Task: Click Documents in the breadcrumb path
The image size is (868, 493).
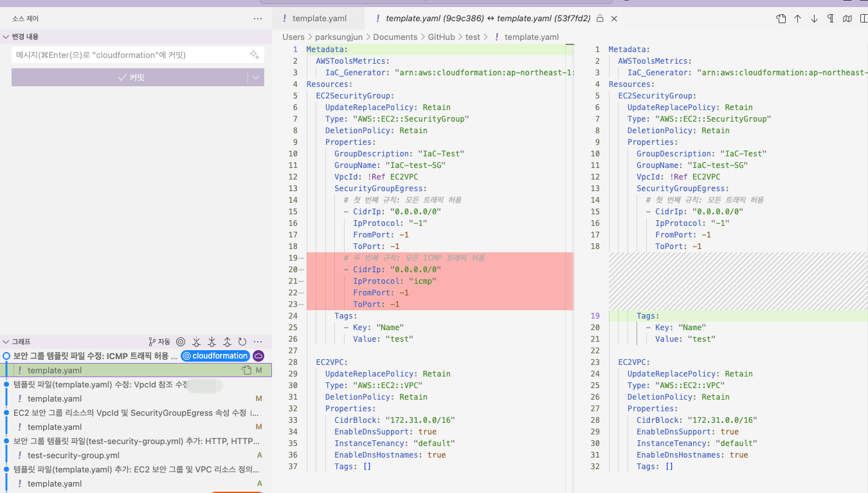Action: tap(395, 37)
